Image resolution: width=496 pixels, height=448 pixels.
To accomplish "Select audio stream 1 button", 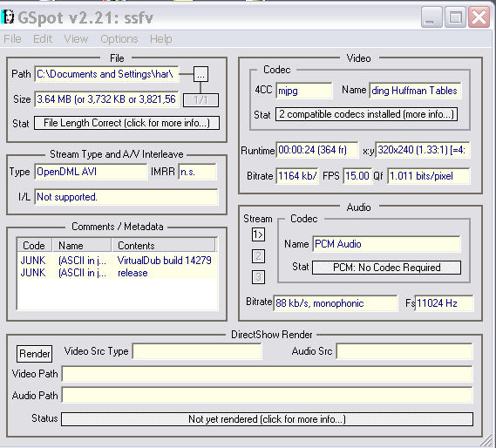I will pyautogui.click(x=258, y=234).
